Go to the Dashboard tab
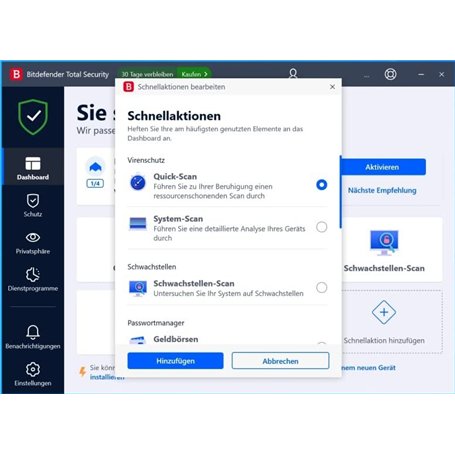 tap(33, 168)
